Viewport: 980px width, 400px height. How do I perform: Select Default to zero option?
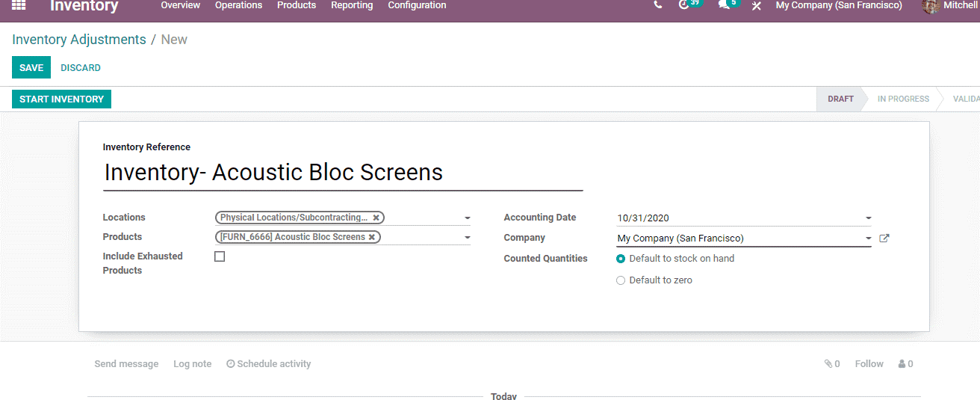(x=621, y=280)
